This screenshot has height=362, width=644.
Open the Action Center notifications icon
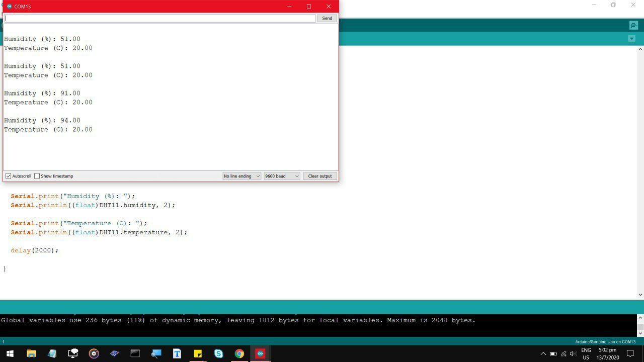630,354
